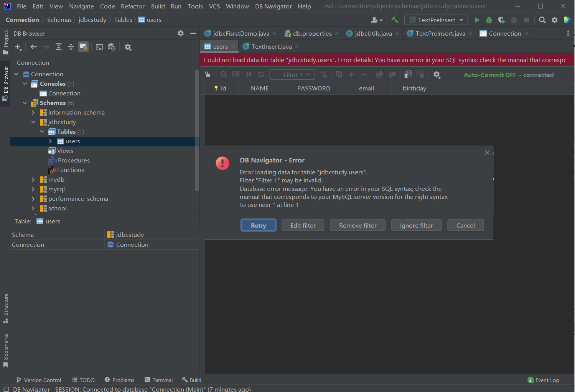575x392 pixels.
Task: Click the Build hammer icon
Action: (x=395, y=20)
